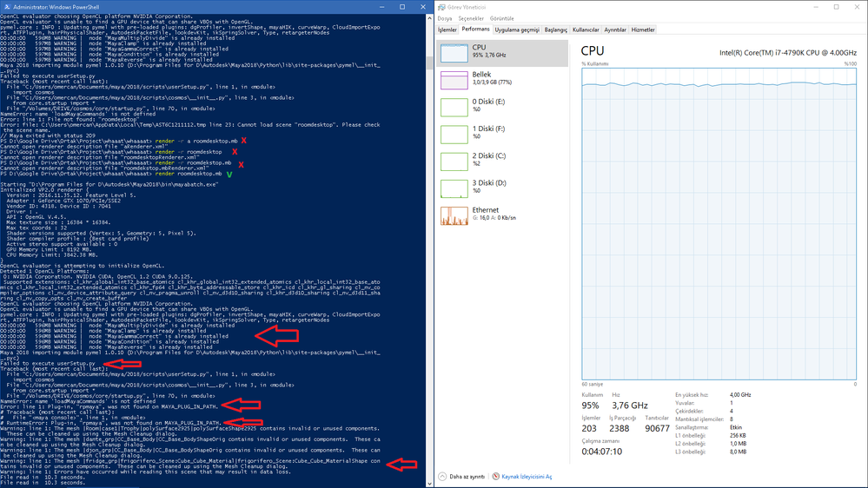868x488 pixels.
Task: Click the Task Manager title bar icon
Action: coord(441,7)
